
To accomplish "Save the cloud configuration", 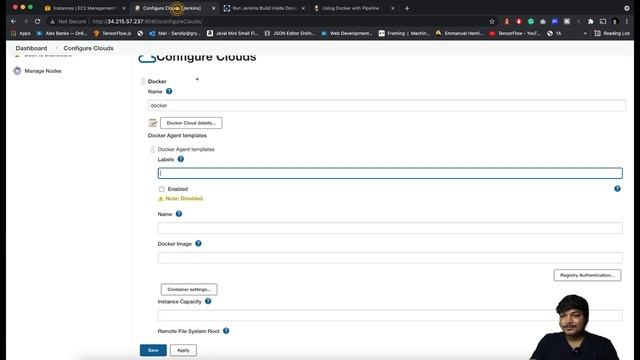I will tap(153, 350).
